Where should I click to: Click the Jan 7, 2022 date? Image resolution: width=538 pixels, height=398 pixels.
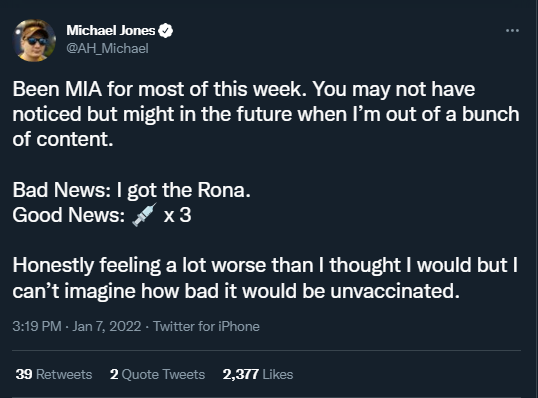[x=107, y=326]
